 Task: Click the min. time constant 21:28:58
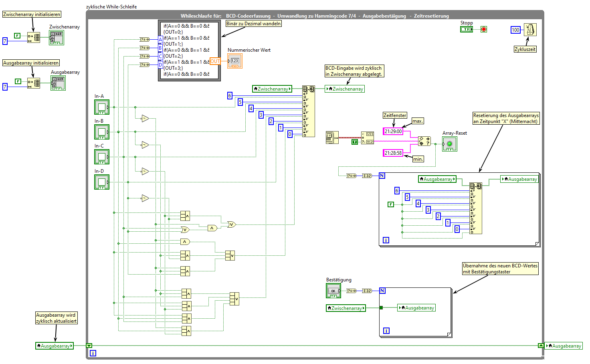tap(393, 153)
